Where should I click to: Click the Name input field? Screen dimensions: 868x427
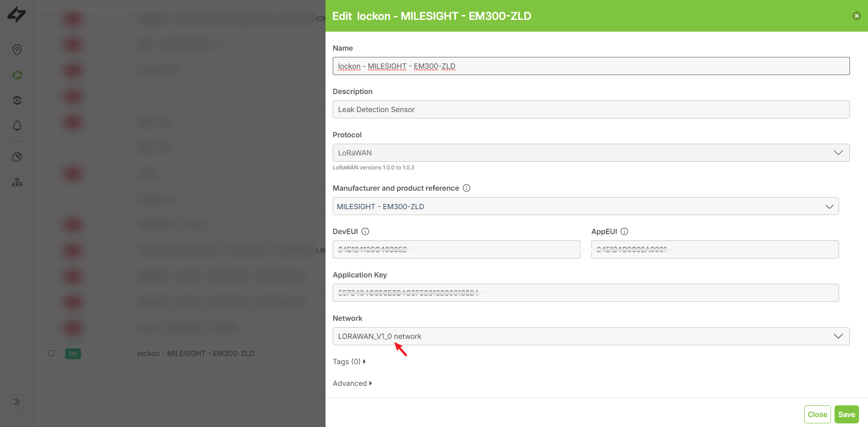pyautogui.click(x=591, y=66)
